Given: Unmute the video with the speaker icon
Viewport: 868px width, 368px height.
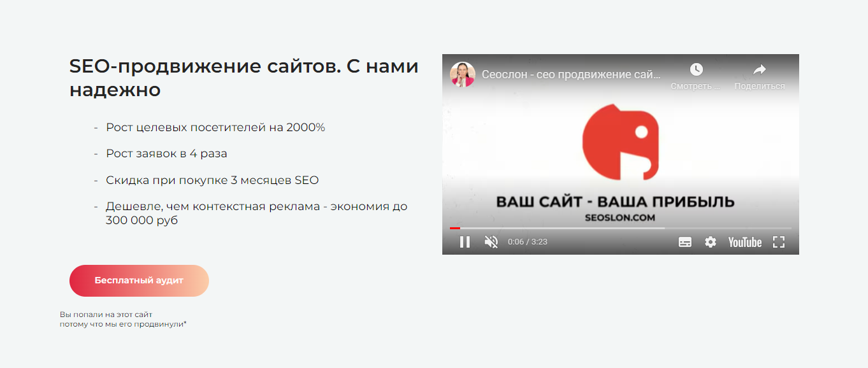Looking at the screenshot, I should [491, 242].
